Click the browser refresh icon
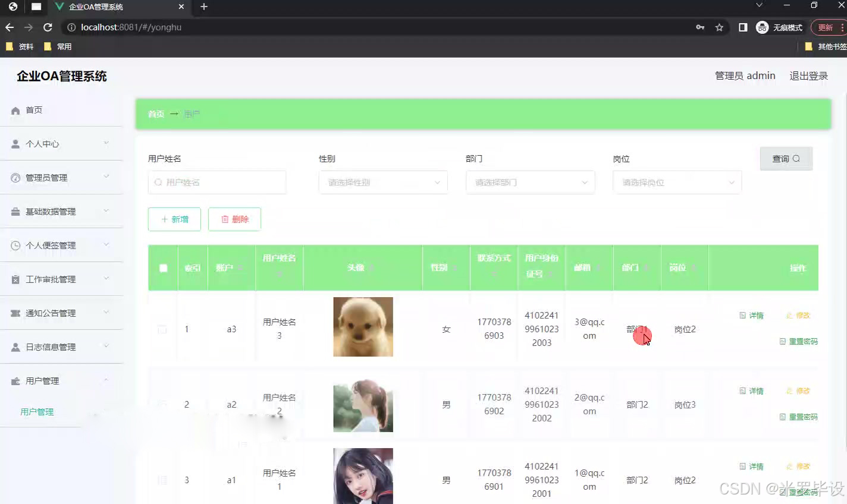The width and height of the screenshot is (847, 504). tap(48, 27)
